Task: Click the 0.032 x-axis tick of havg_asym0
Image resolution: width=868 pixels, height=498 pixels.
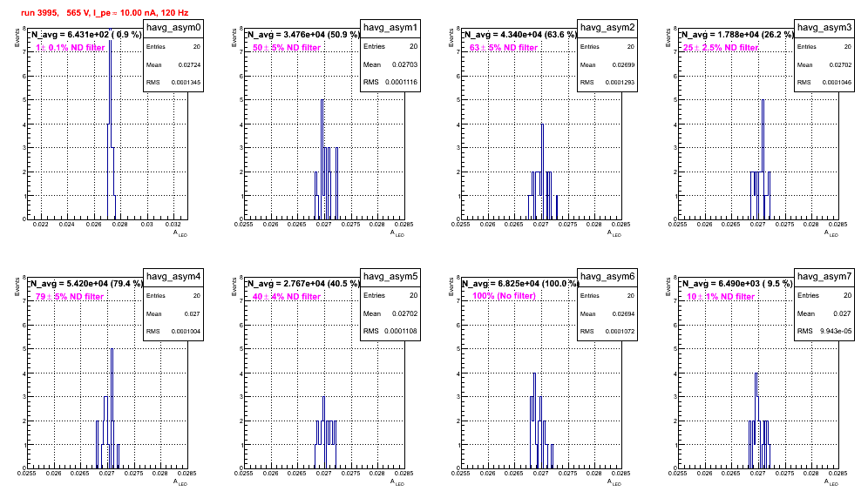Action: point(173,224)
